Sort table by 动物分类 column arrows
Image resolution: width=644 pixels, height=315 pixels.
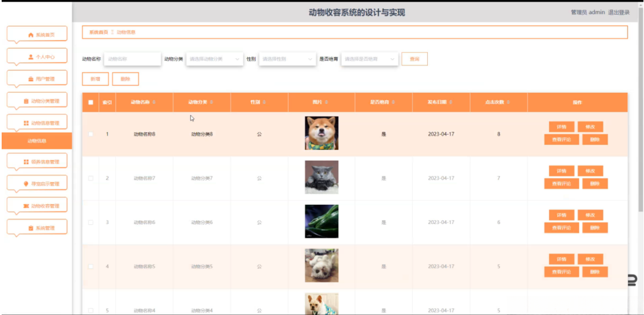pos(211,102)
